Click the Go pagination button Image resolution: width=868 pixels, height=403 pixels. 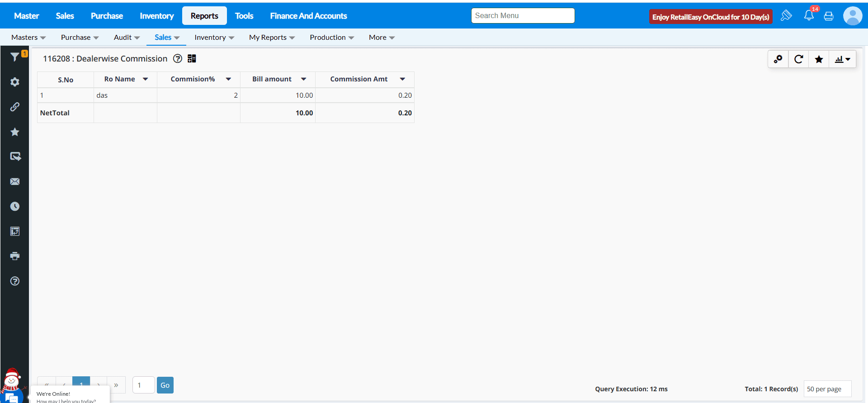[165, 385]
